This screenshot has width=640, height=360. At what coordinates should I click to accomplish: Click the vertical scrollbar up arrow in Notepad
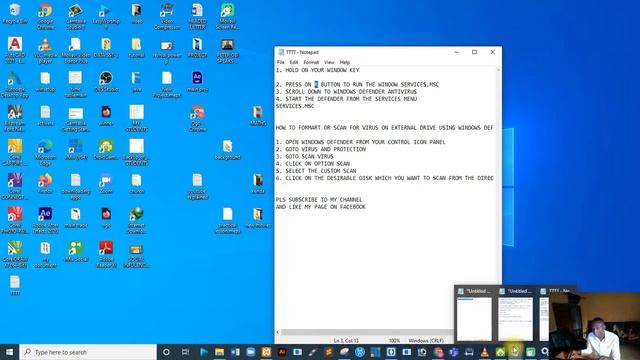tap(498, 70)
